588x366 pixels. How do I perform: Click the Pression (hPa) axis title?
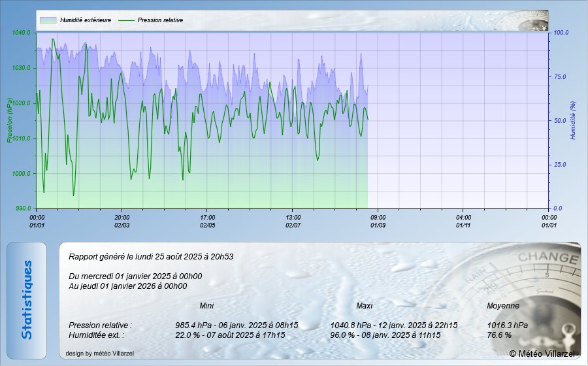pyautogui.click(x=9, y=120)
